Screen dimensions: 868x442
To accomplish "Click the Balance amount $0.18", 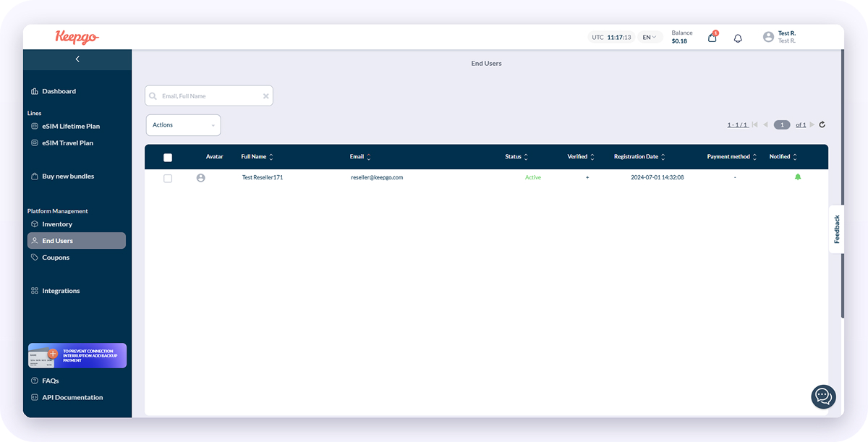I will click(679, 41).
